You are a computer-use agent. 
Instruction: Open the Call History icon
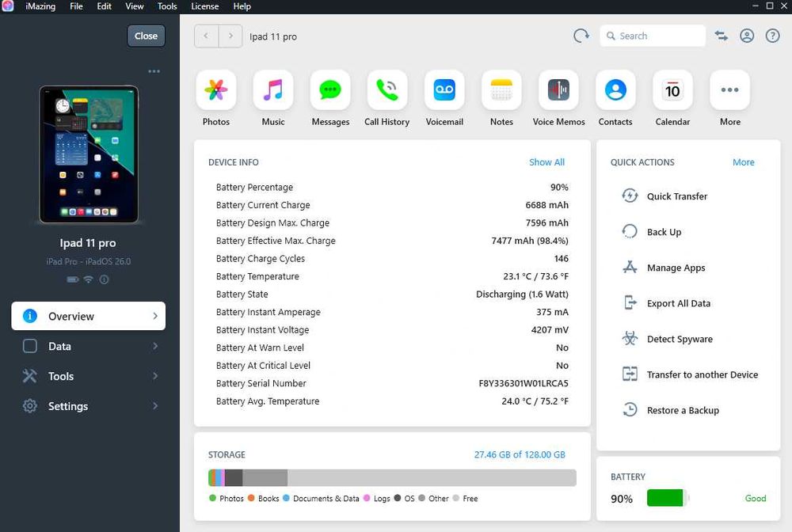click(387, 90)
